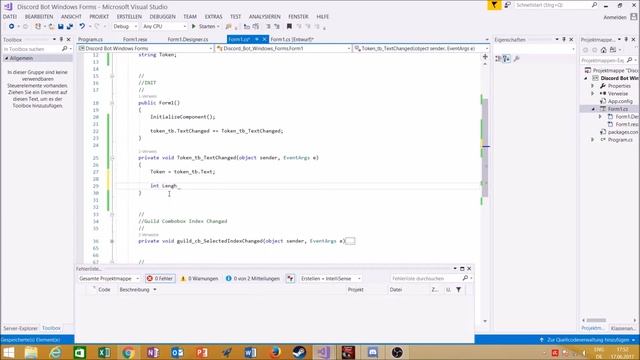The width and height of the screenshot is (640, 360).
Task: Open the Gesamte Projektmappe scope dropdown
Action: (x=109, y=278)
